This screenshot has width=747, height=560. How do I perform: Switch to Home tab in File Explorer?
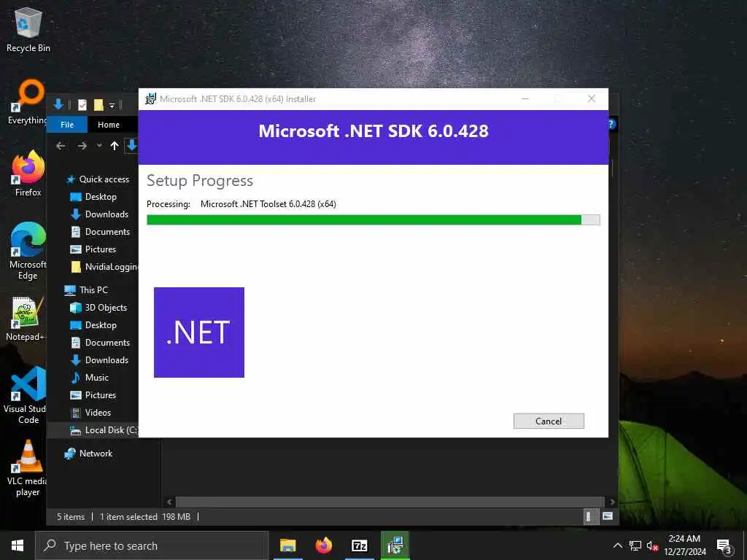[109, 125]
